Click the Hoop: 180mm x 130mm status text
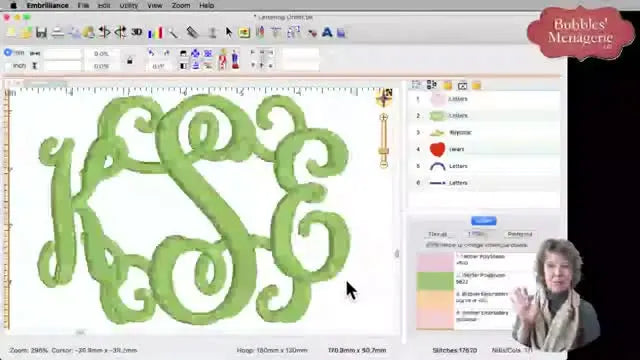This screenshot has height=360, width=640. click(272, 350)
